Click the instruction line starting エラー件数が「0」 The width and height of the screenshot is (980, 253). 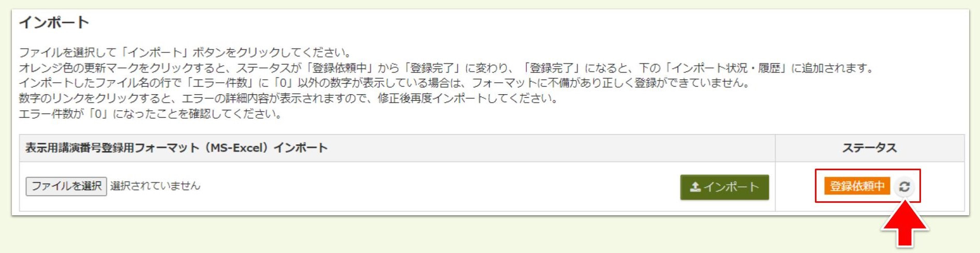151,114
